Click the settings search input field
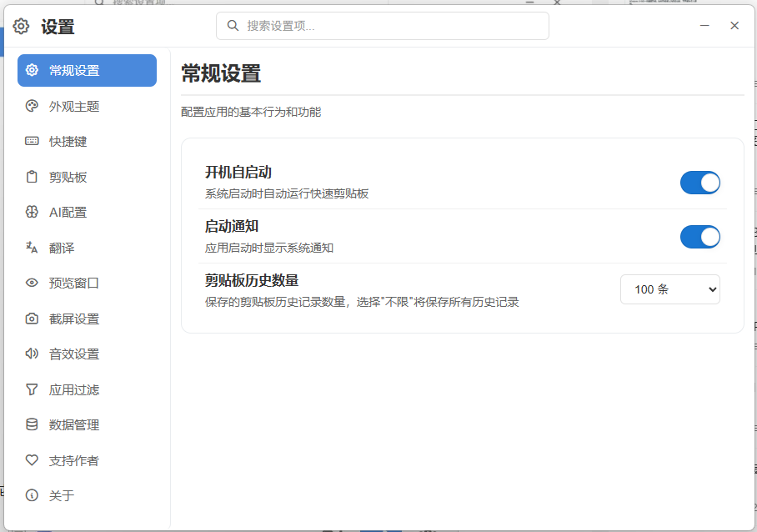This screenshot has height=532, width=757. coord(383,26)
